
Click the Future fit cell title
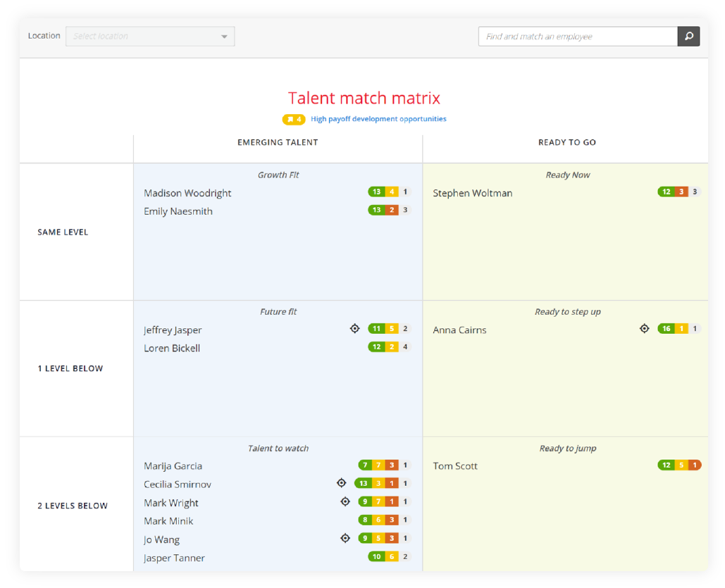pos(278,311)
